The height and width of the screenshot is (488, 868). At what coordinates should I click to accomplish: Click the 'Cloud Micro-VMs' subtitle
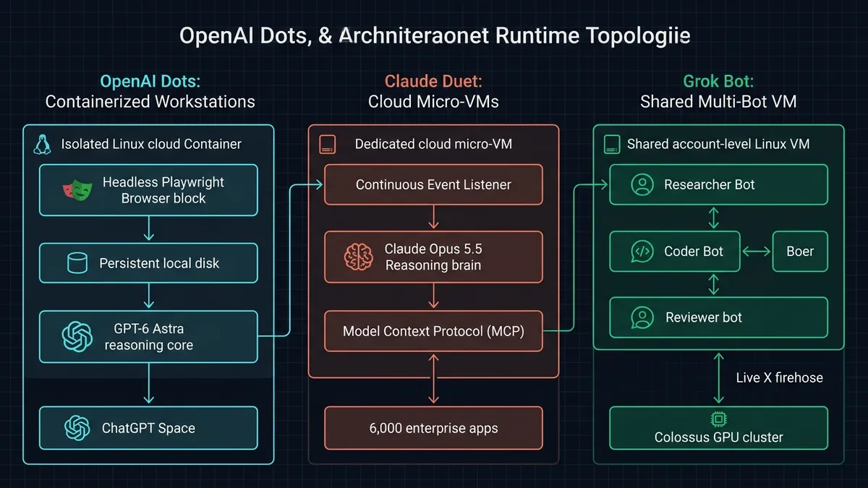[433, 101]
